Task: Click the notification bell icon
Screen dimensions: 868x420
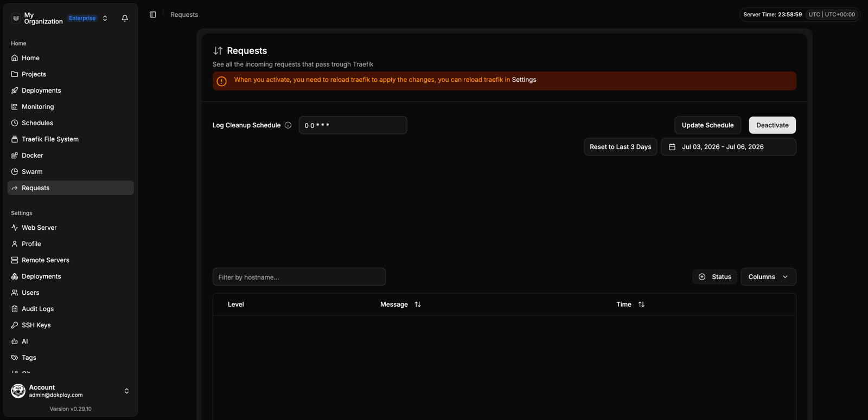Action: tap(125, 18)
